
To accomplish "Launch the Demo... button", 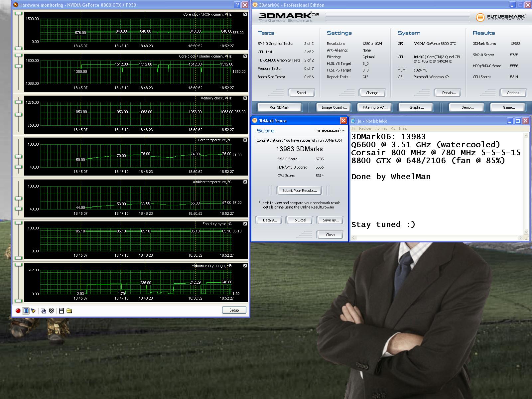I will click(x=467, y=107).
